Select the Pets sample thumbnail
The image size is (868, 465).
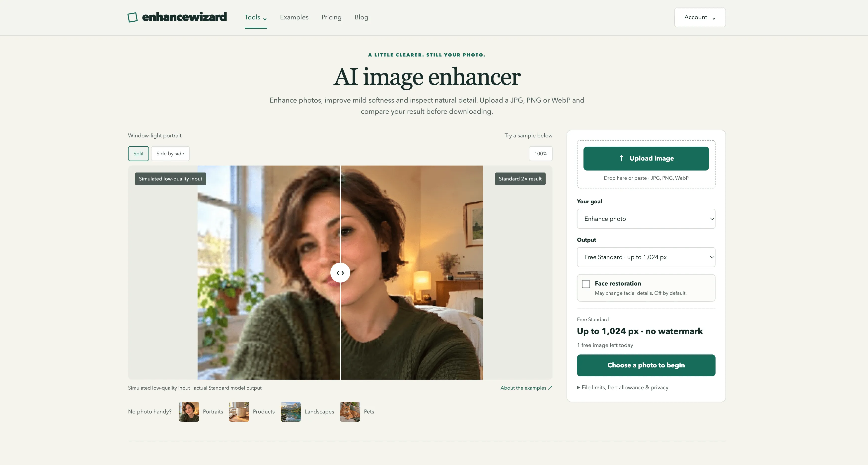[350, 411]
